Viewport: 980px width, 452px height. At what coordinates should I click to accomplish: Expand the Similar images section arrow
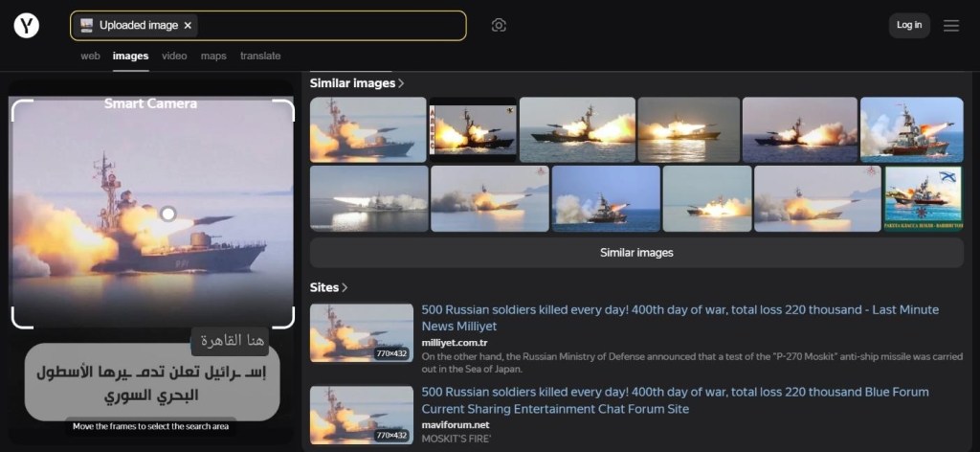click(x=402, y=84)
